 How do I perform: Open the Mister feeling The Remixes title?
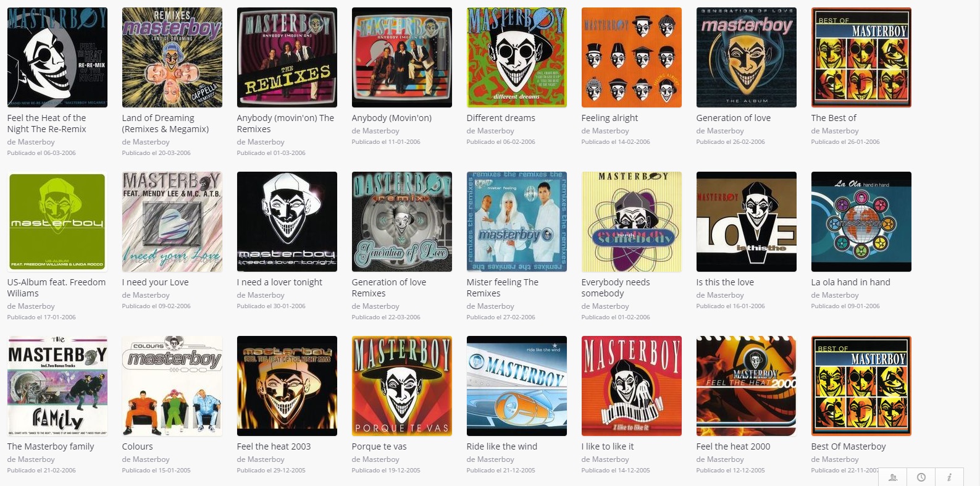pos(502,288)
